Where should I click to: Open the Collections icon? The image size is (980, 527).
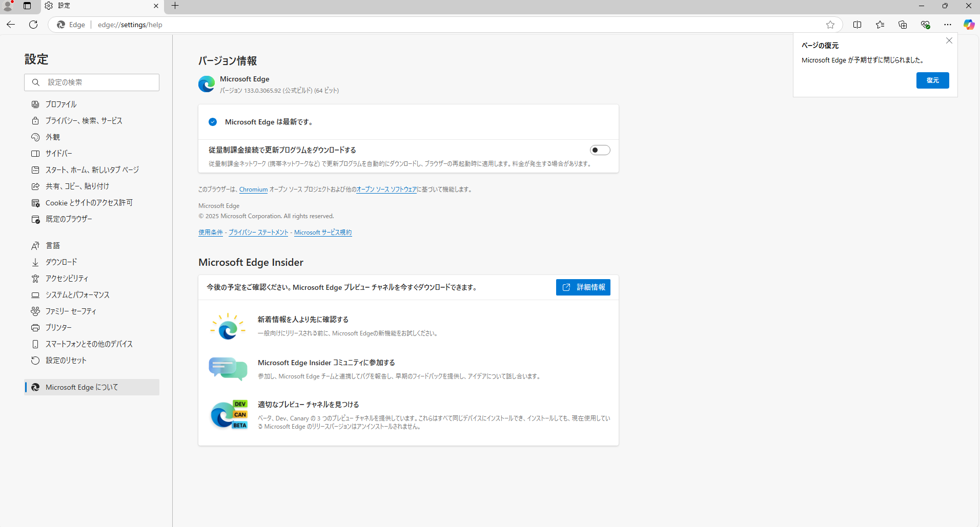click(x=903, y=25)
